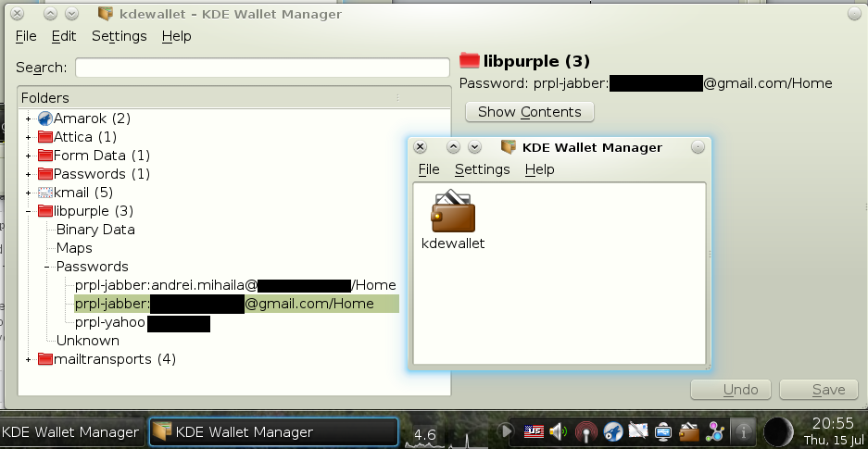Click the red Form Data folder icon
Screen dimensions: 868x449
(44, 156)
